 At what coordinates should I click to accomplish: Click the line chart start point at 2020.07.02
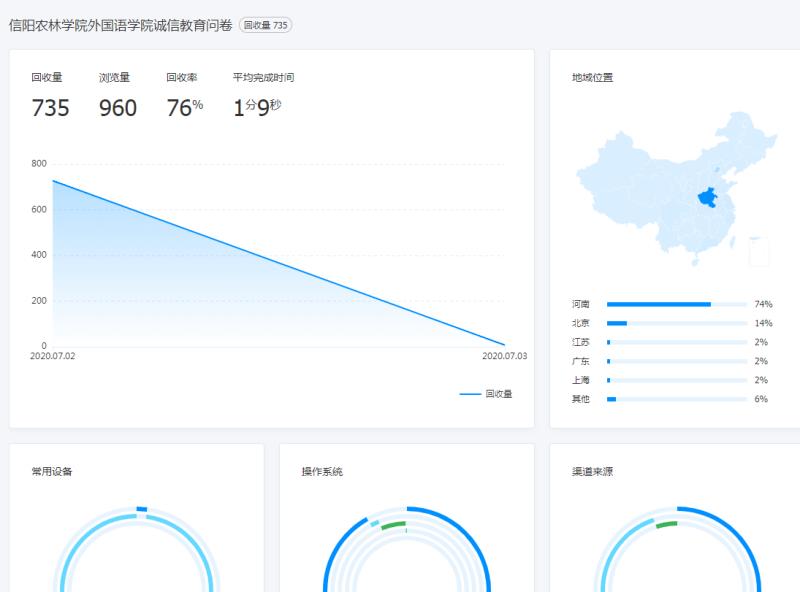53,181
